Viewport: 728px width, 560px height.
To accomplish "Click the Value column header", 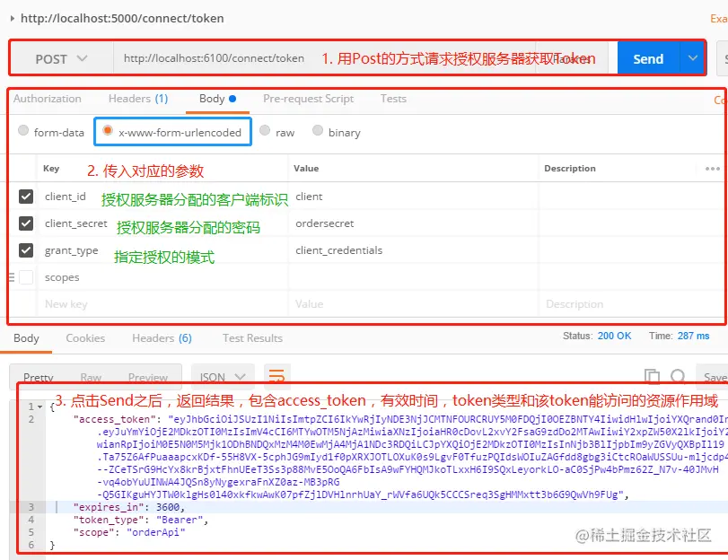I will (x=306, y=168).
